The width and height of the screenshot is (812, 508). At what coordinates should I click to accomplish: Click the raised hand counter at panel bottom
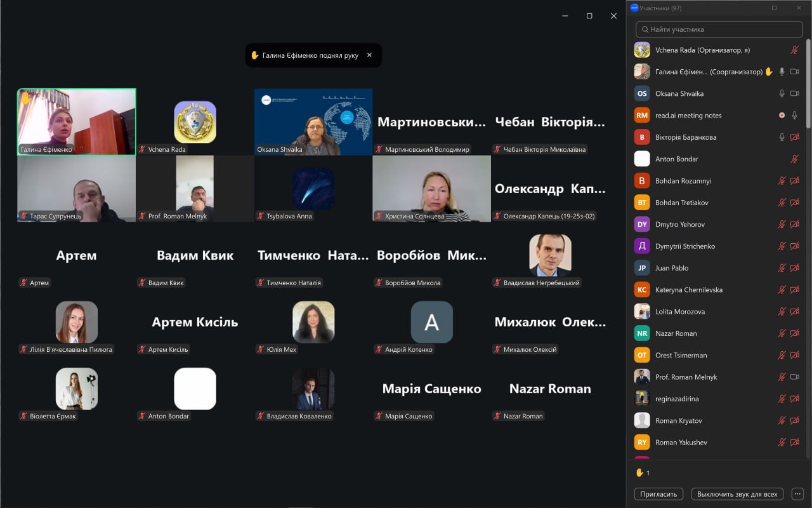click(643, 473)
